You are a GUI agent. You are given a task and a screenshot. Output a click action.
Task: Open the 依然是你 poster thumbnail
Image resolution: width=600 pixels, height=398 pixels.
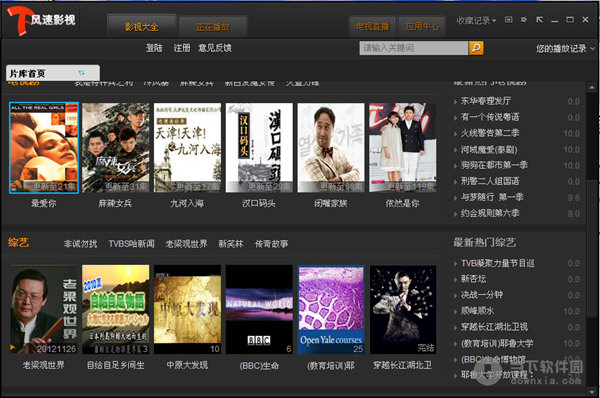click(403, 148)
